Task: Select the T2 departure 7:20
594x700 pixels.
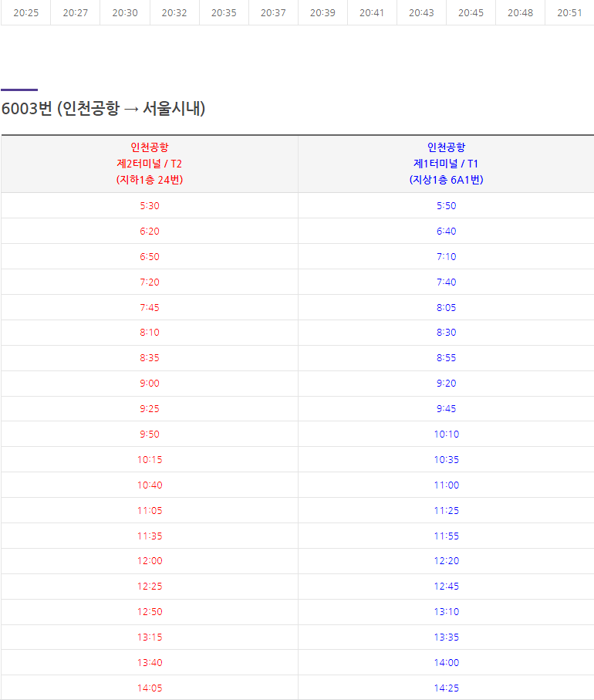Action: point(150,282)
